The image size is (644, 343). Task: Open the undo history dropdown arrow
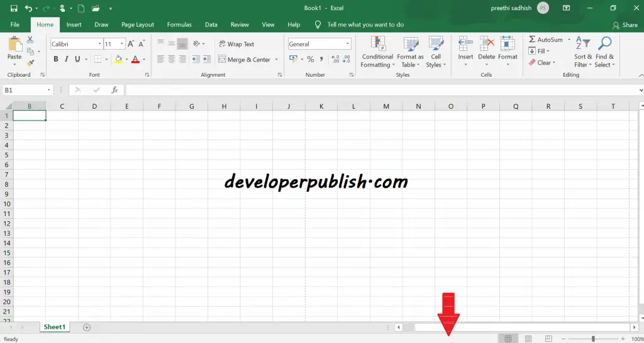(36, 9)
